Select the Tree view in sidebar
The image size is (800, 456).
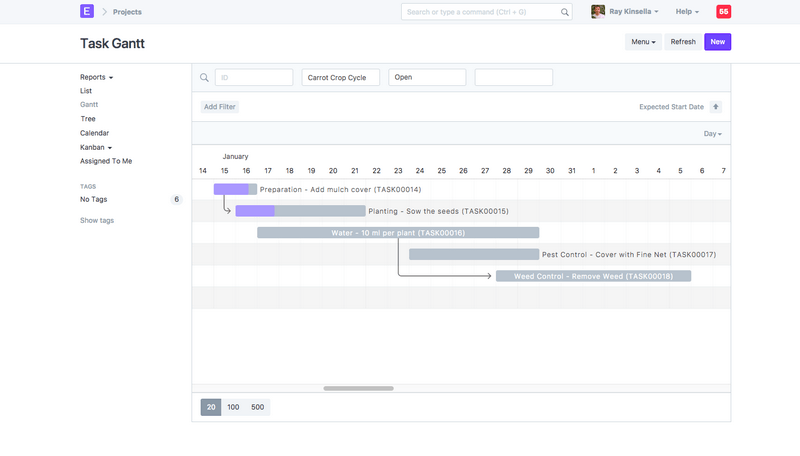click(88, 119)
